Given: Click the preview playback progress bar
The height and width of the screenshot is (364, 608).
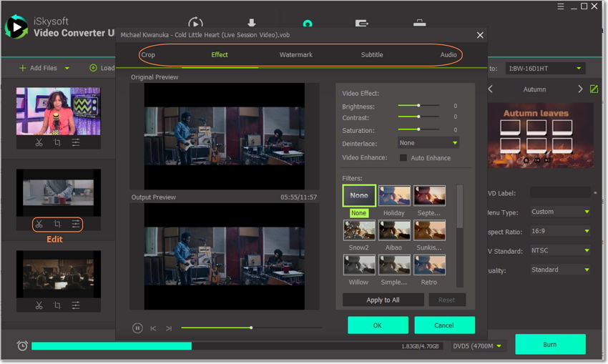Looking at the screenshot, I should (251, 328).
